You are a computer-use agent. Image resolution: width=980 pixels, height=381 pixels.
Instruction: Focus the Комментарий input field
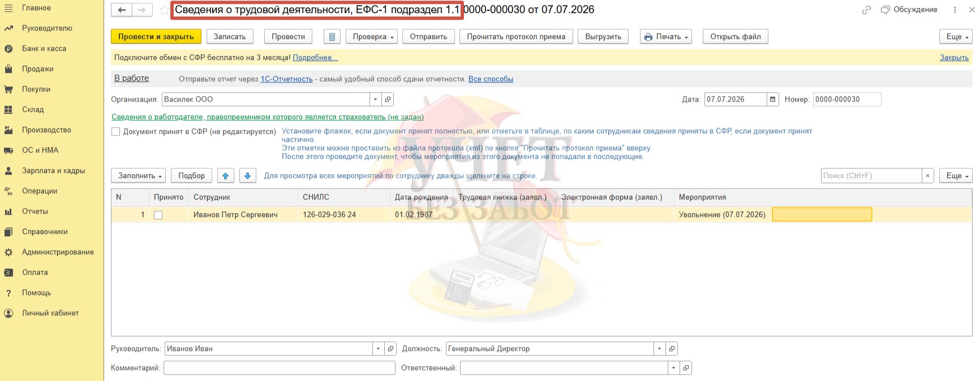pos(280,368)
